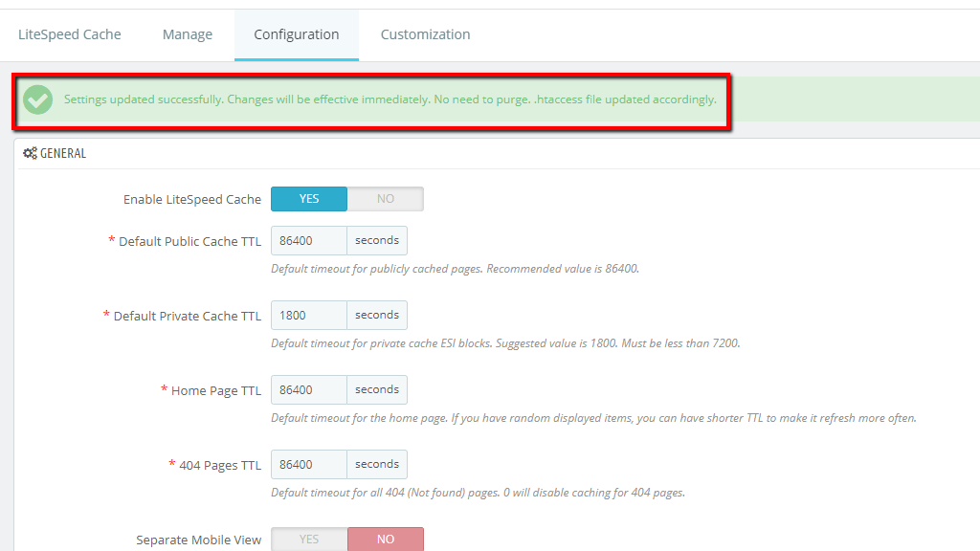Click the 'Settings updated successfully' message text
Viewport: 980px width, 551px height.
(x=390, y=99)
